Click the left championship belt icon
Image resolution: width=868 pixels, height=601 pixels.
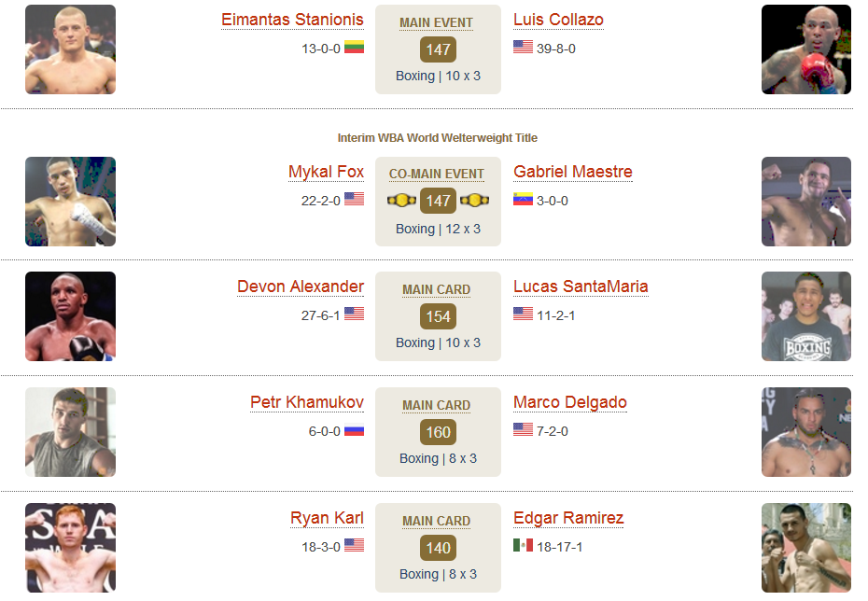click(401, 201)
